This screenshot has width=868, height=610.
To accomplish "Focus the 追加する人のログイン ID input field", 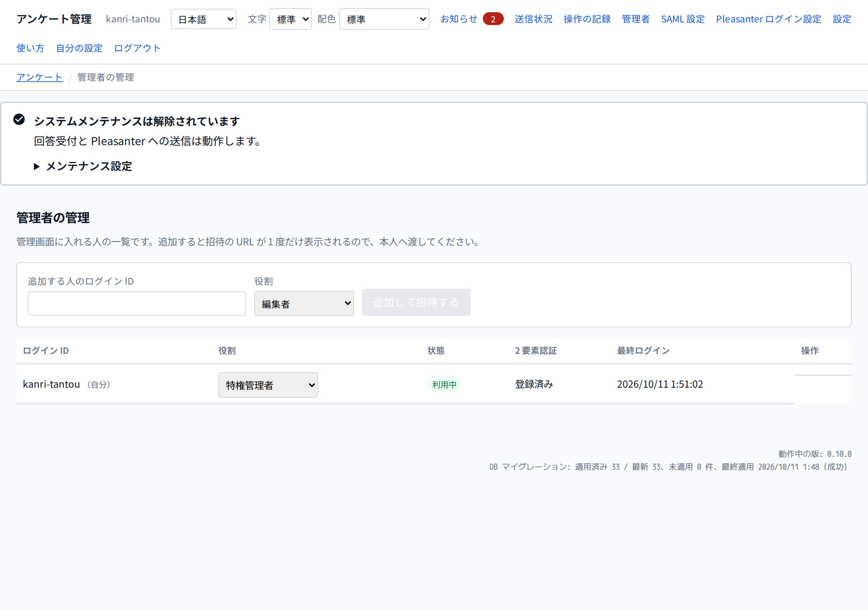I will 137,304.
